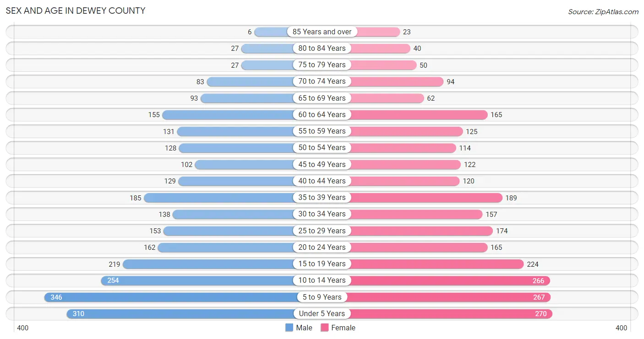Viewport: 644px width, 339px height.
Task: Click the 50 to 54 Years label
Action: tap(322, 147)
